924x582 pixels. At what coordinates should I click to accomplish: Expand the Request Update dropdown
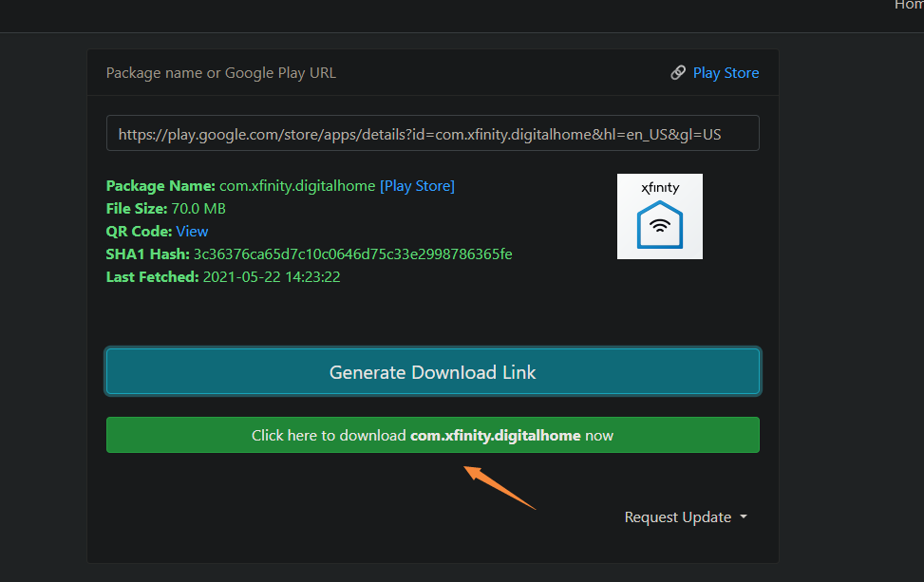pos(686,517)
